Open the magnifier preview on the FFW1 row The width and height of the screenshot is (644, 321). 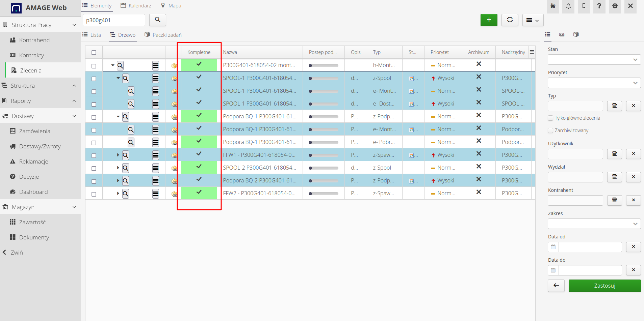pyautogui.click(x=125, y=155)
